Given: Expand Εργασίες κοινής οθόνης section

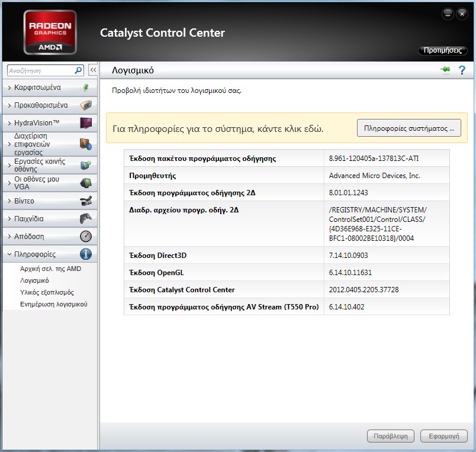Looking at the screenshot, I should pyautogui.click(x=9, y=165).
